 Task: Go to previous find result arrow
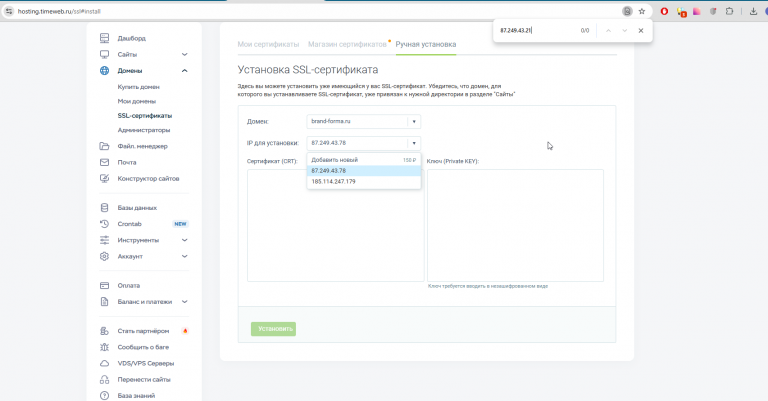[608, 30]
